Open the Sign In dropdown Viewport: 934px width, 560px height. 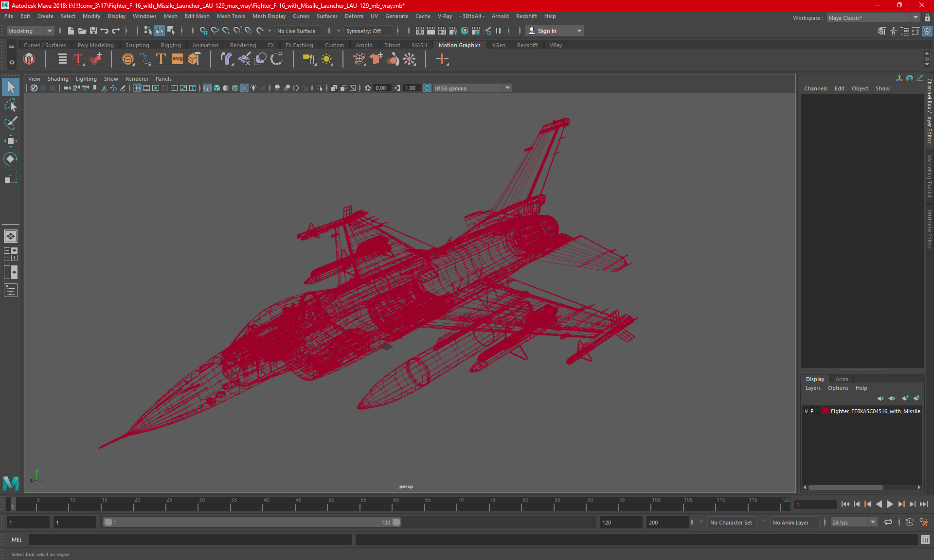coord(555,31)
